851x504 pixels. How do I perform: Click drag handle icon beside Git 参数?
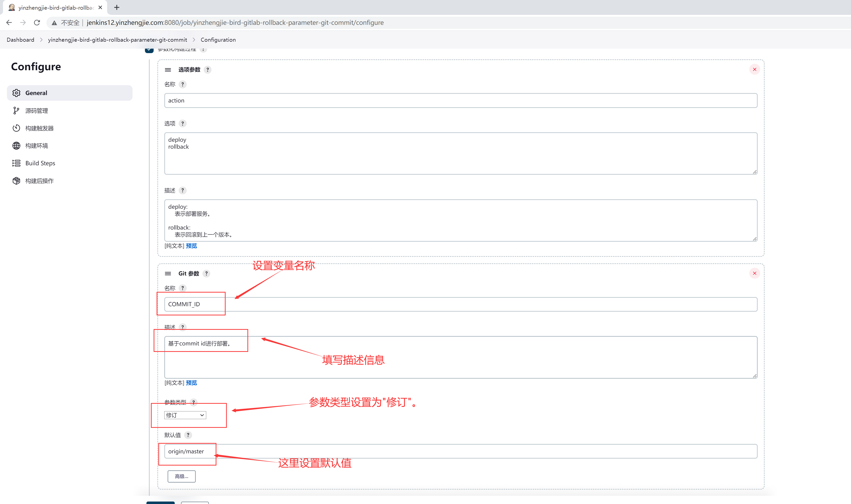168,273
